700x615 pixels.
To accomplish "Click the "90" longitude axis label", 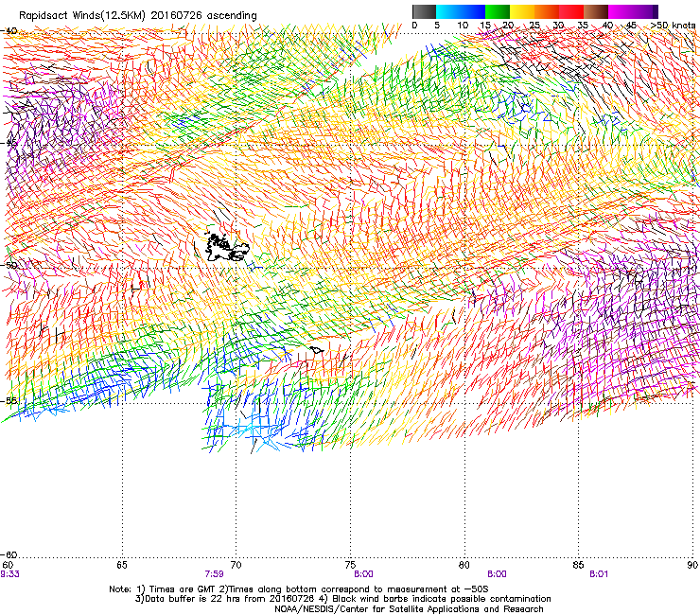I will 692,565.
